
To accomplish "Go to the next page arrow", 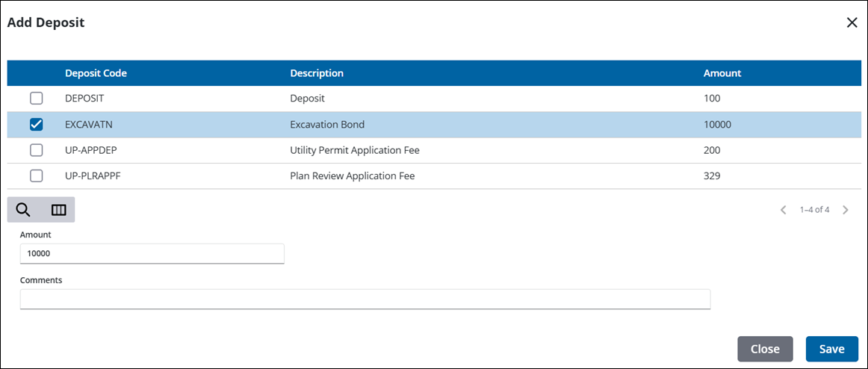I will tap(846, 210).
